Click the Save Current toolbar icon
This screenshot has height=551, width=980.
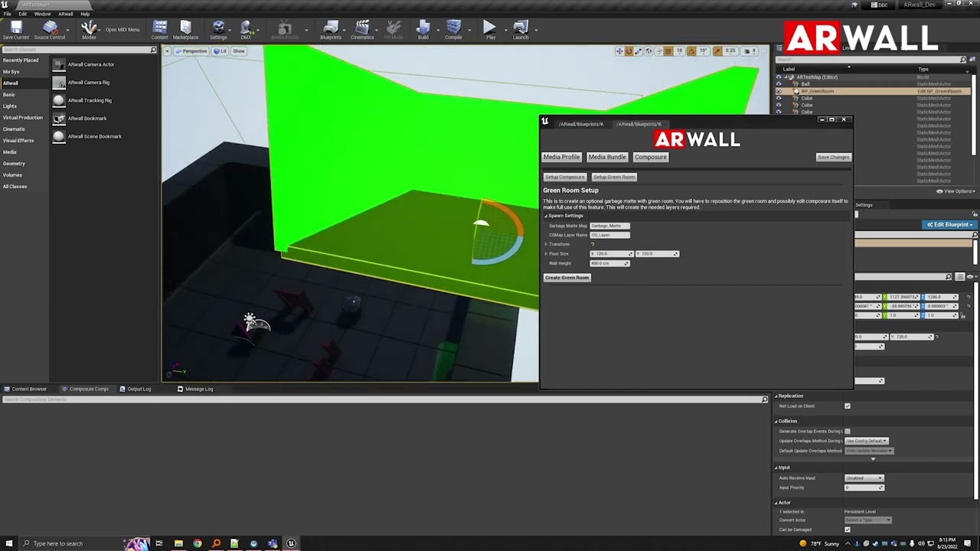coord(16,30)
